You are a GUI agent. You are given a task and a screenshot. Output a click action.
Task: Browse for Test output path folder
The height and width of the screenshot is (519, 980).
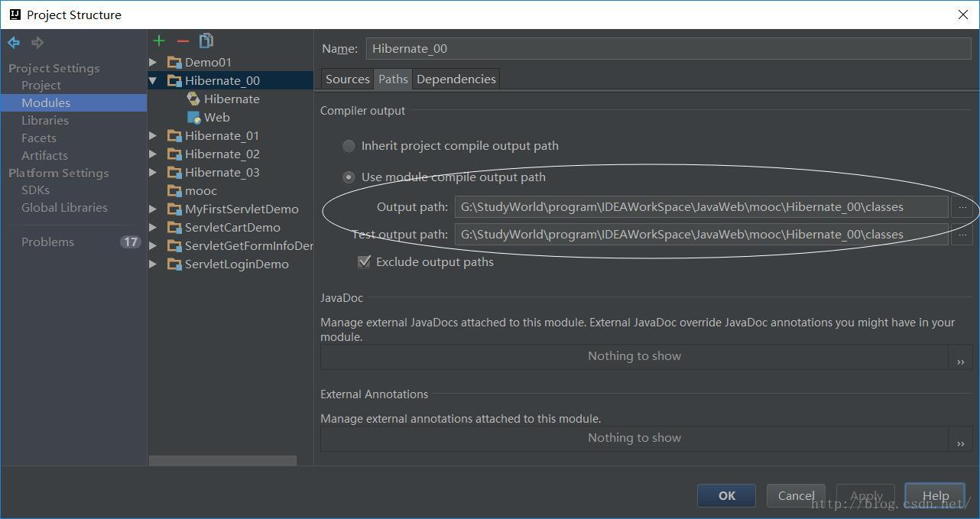[x=962, y=235]
